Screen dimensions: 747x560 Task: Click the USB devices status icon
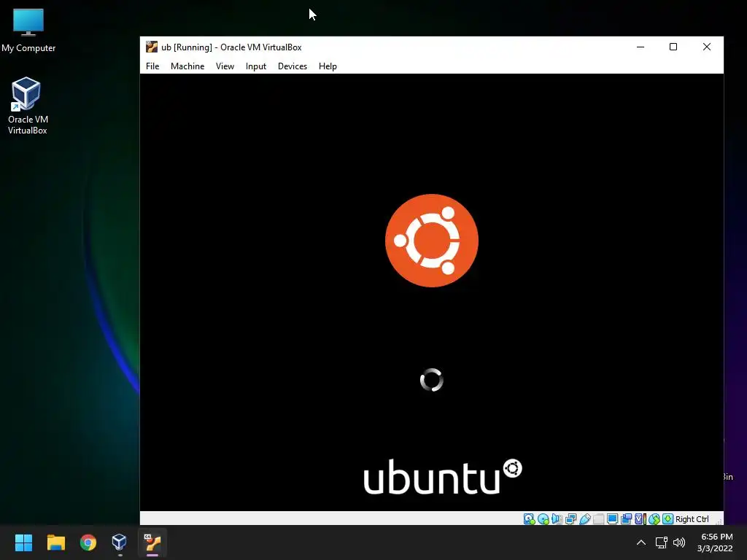point(585,519)
